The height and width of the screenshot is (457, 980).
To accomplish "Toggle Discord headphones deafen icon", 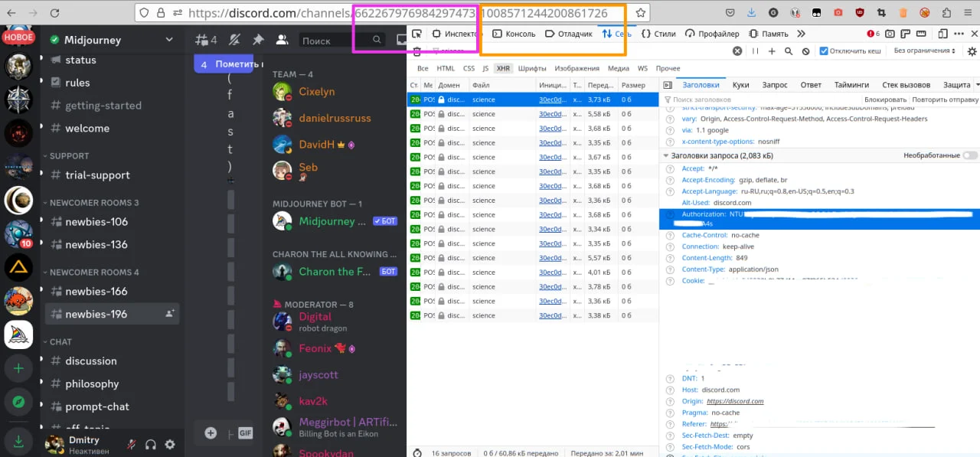I will [x=151, y=444].
